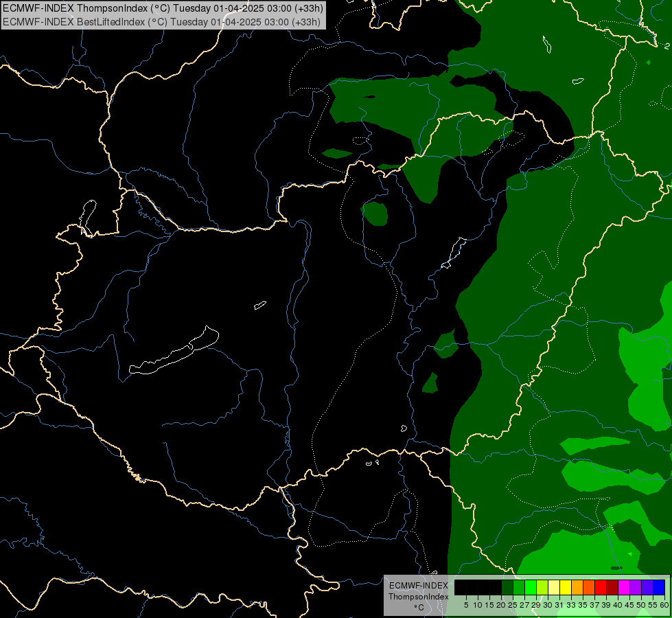The image size is (672, 618).
Task: Click the legend value '5'
Action: 466,605
